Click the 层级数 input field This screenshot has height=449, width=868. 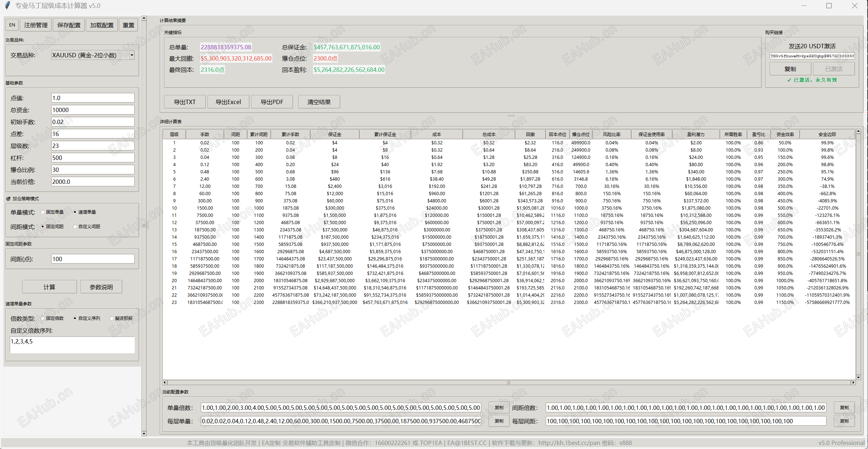pos(93,146)
